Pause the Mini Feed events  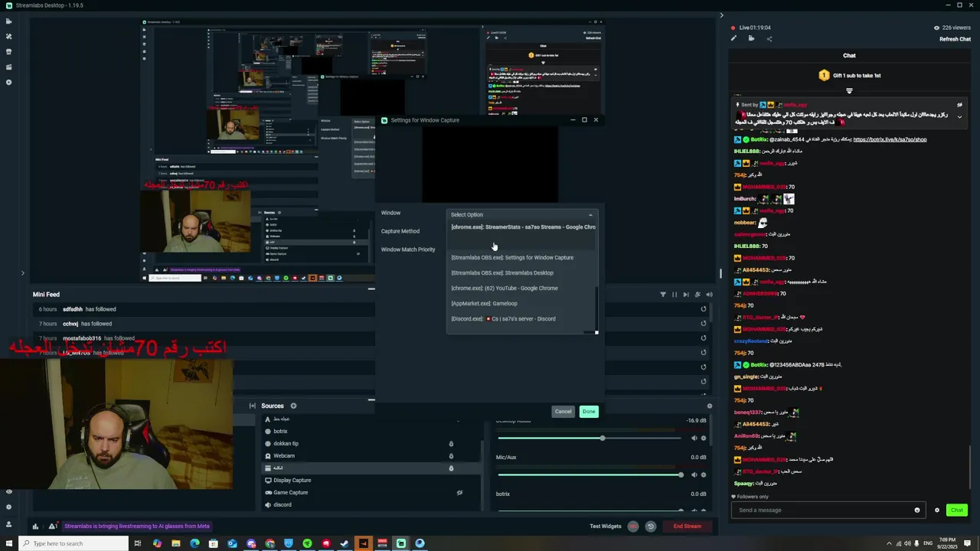(x=675, y=295)
